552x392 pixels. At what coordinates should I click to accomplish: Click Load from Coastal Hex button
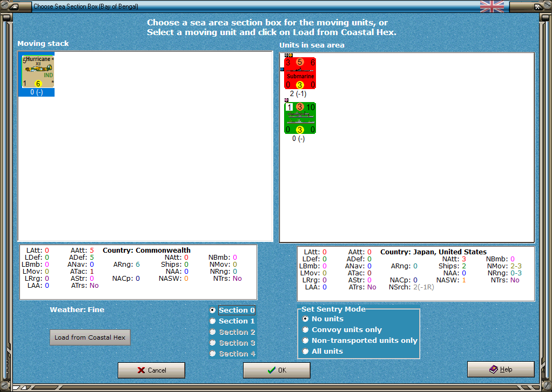[x=90, y=337]
